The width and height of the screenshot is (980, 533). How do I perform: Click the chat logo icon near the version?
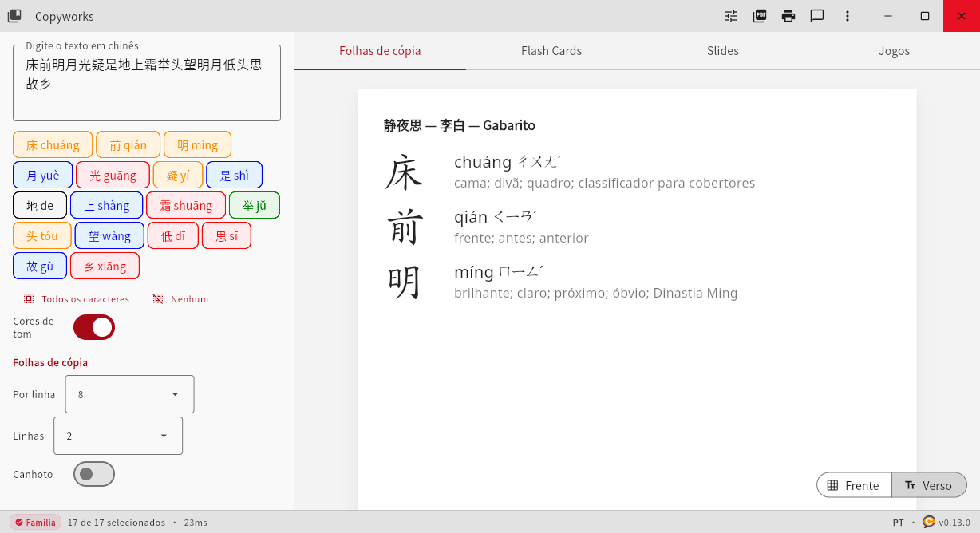click(929, 522)
